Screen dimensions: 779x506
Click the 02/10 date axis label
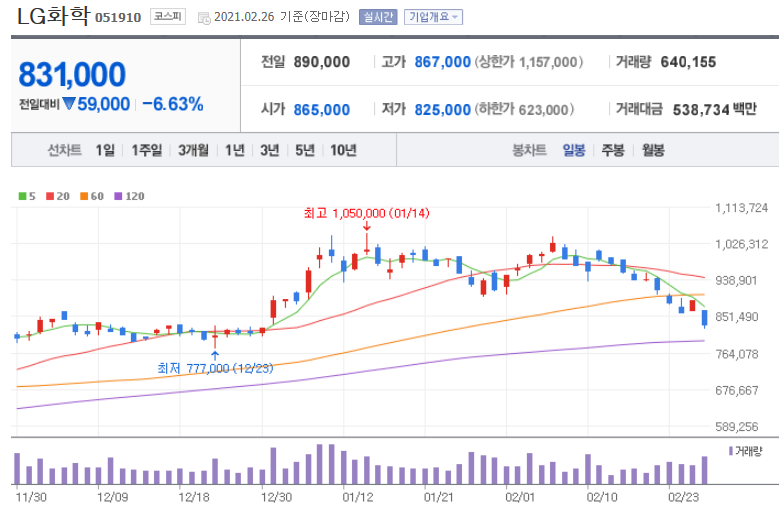click(602, 497)
